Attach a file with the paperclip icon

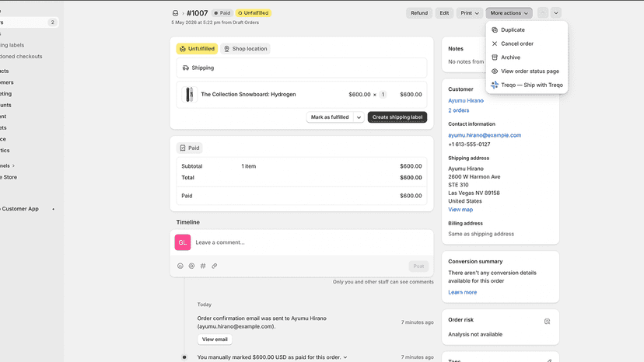[215, 266]
